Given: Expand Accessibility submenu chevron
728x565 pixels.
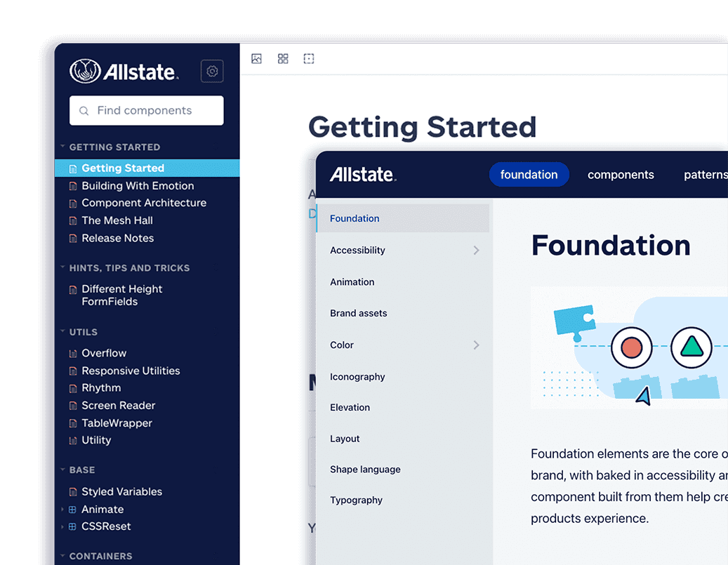Looking at the screenshot, I should click(477, 251).
